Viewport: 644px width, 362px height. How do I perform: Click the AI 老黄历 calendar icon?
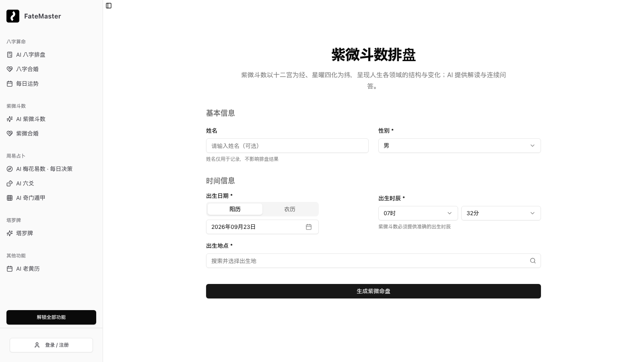pyautogui.click(x=10, y=269)
